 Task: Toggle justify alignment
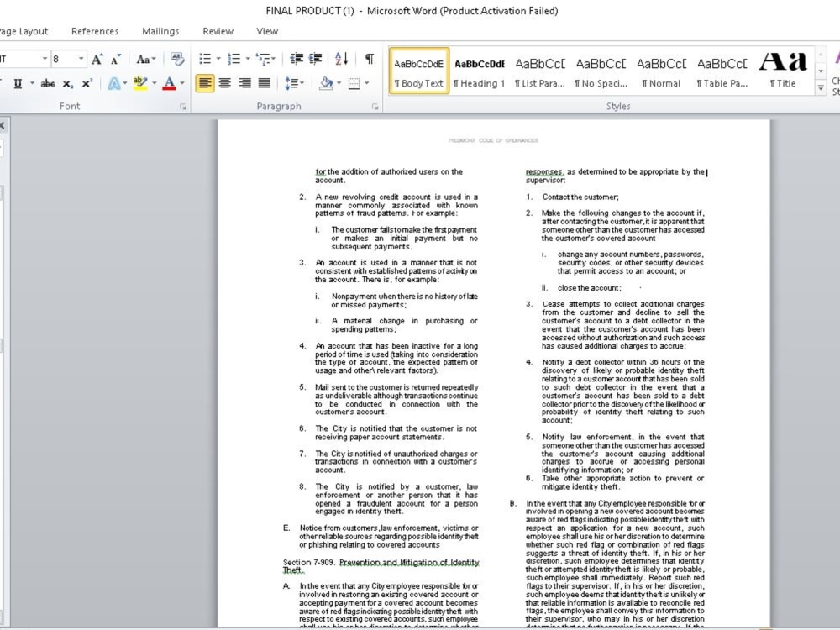(264, 83)
